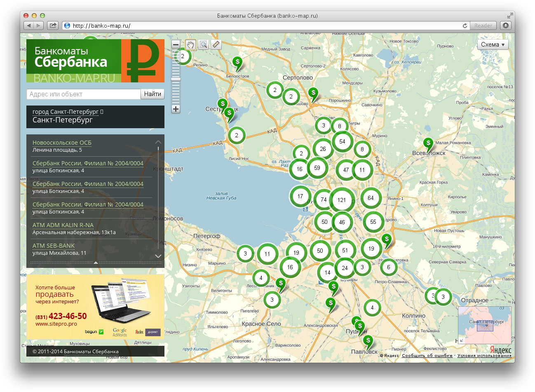The height and width of the screenshot is (392, 535).
Task: Go back with browser back button
Action: pyautogui.click(x=28, y=26)
